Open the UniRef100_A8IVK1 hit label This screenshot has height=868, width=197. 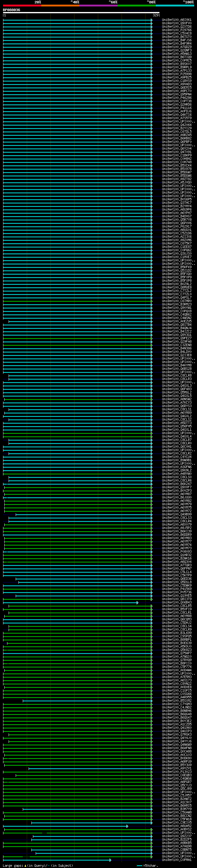pyautogui.click(x=176, y=20)
